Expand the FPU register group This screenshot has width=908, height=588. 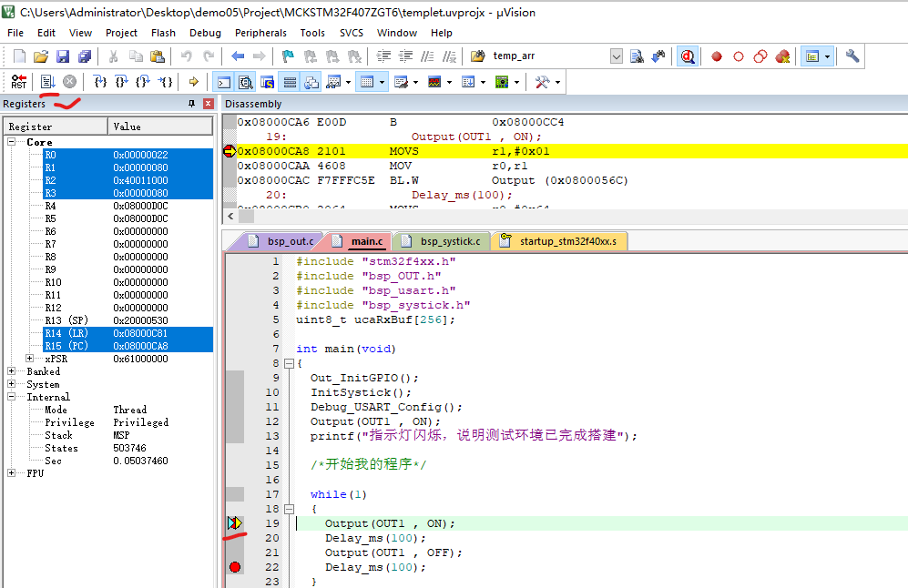click(11, 472)
